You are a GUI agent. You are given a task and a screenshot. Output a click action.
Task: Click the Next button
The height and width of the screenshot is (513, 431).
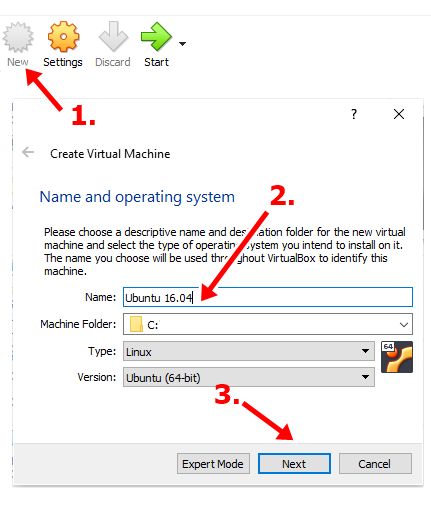[294, 464]
